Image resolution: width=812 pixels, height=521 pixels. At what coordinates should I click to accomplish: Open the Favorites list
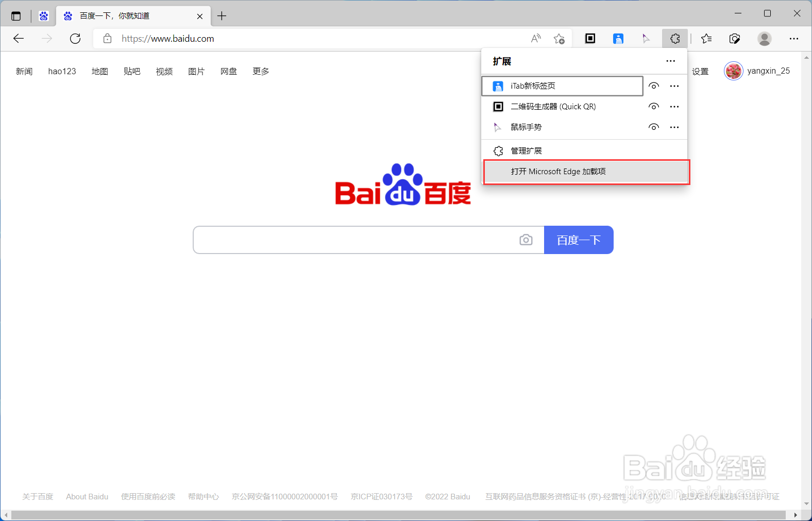[x=706, y=39]
